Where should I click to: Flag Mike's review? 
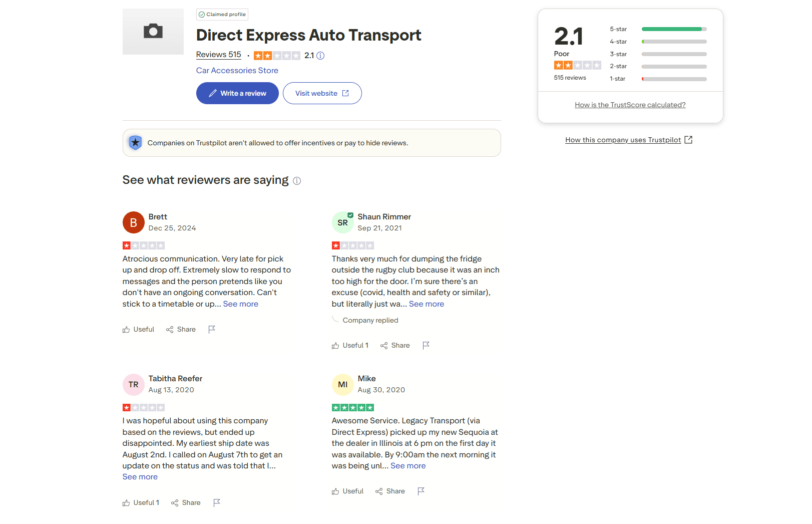click(x=421, y=491)
